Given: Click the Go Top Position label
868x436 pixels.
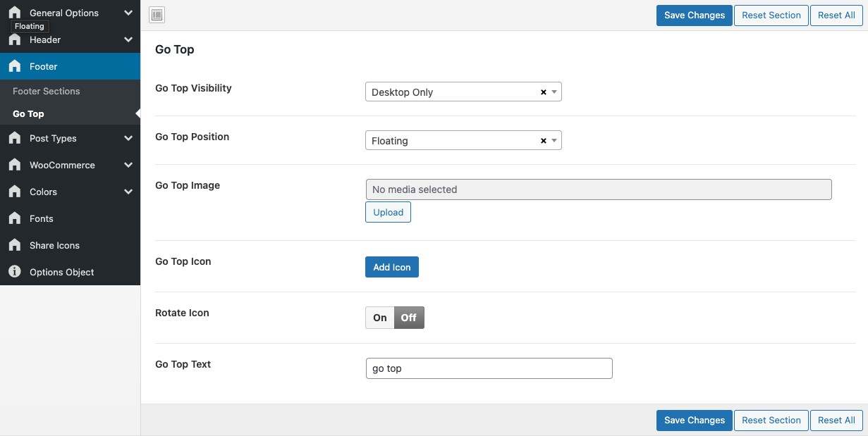Looking at the screenshot, I should [x=192, y=137].
